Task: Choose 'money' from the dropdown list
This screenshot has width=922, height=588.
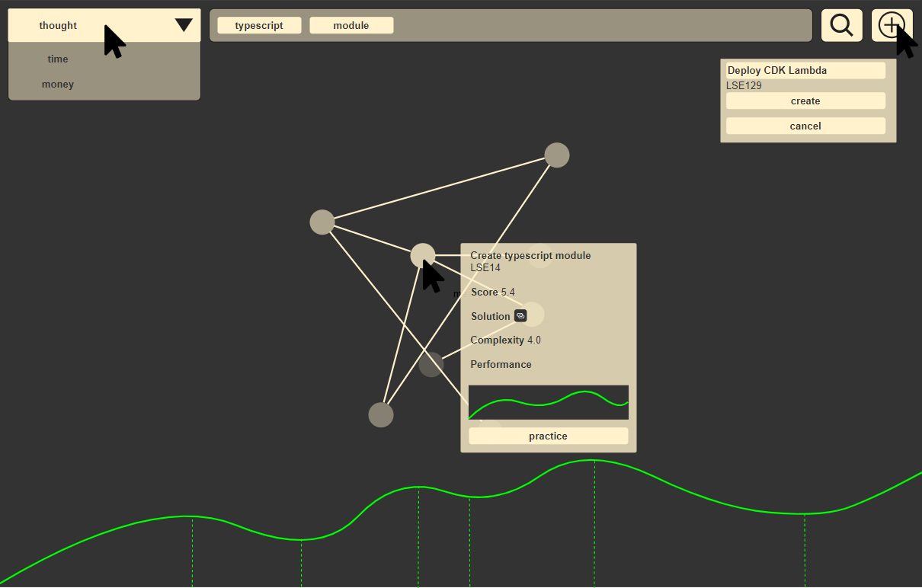Action: click(58, 84)
